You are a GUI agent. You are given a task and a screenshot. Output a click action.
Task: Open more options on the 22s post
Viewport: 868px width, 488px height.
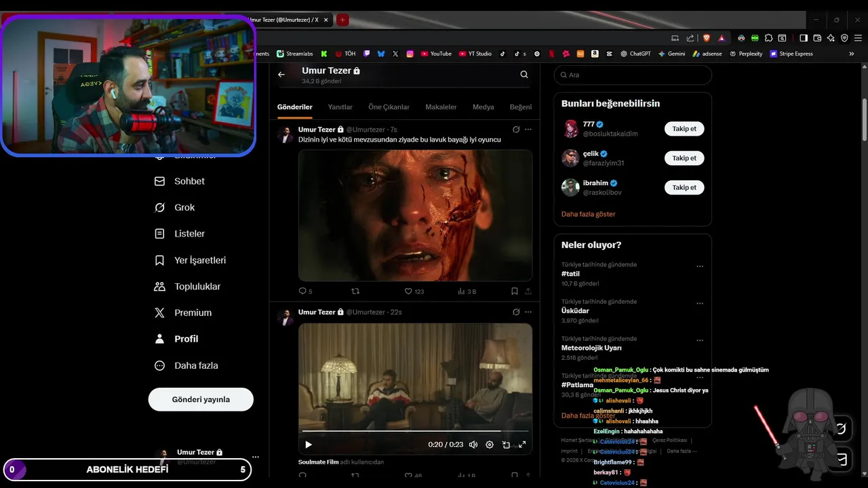528,312
